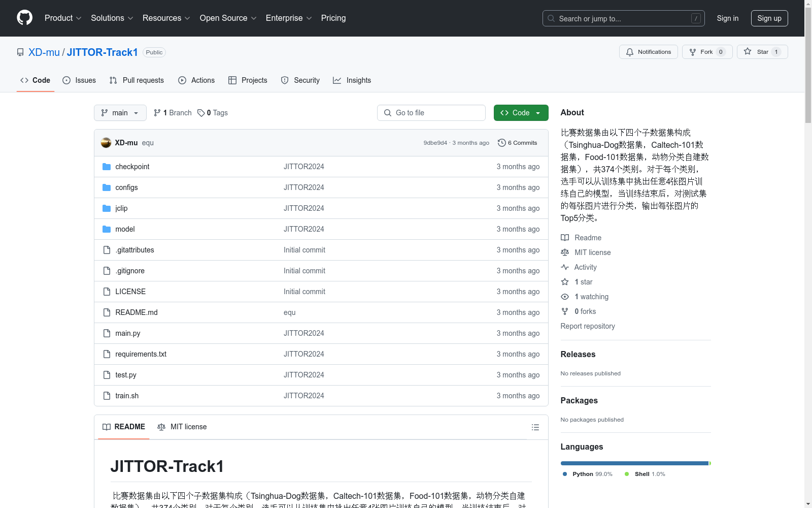Click the Report repository link
Image resolution: width=812 pixels, height=508 pixels.
pos(588,326)
